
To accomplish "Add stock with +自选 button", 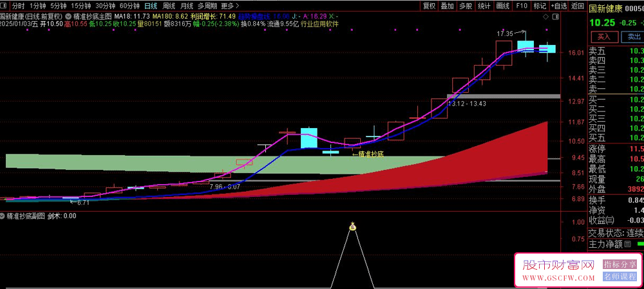I will coord(559,6).
